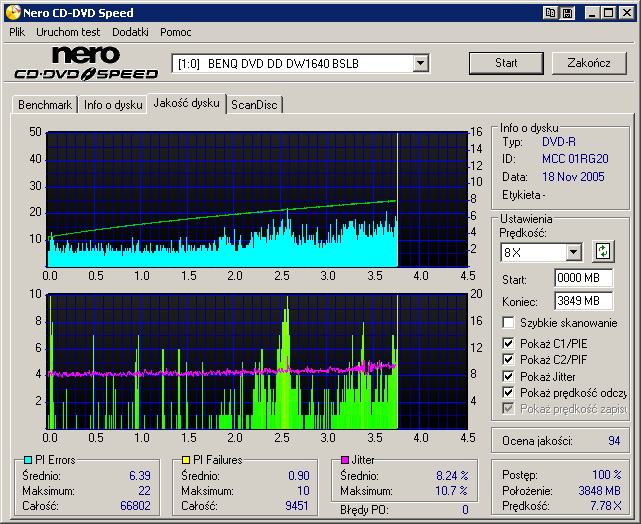Click the PI Errors average 6.39
Viewport: 641px width, 524px height.
pyautogui.click(x=140, y=475)
